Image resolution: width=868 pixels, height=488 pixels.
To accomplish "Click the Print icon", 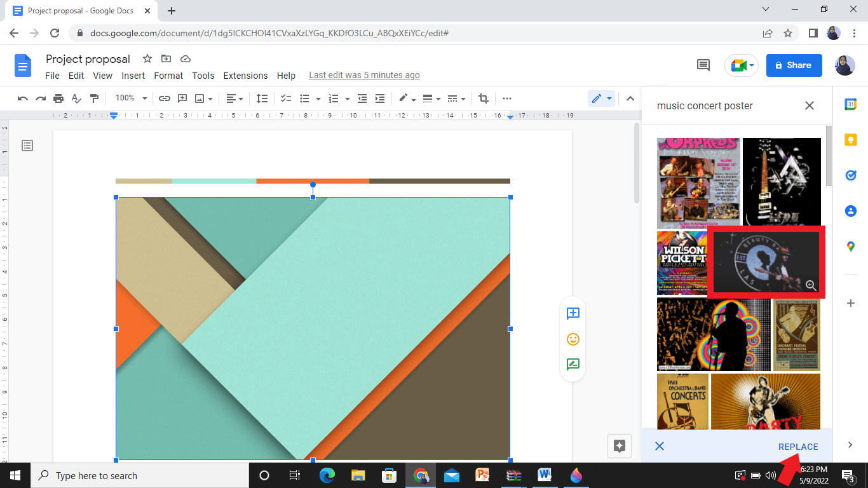I will pos(58,98).
